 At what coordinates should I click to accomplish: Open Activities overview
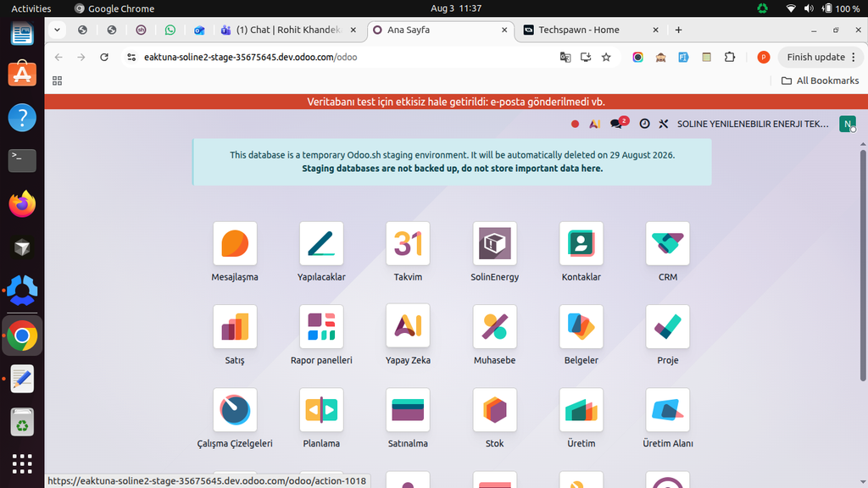pos(31,8)
